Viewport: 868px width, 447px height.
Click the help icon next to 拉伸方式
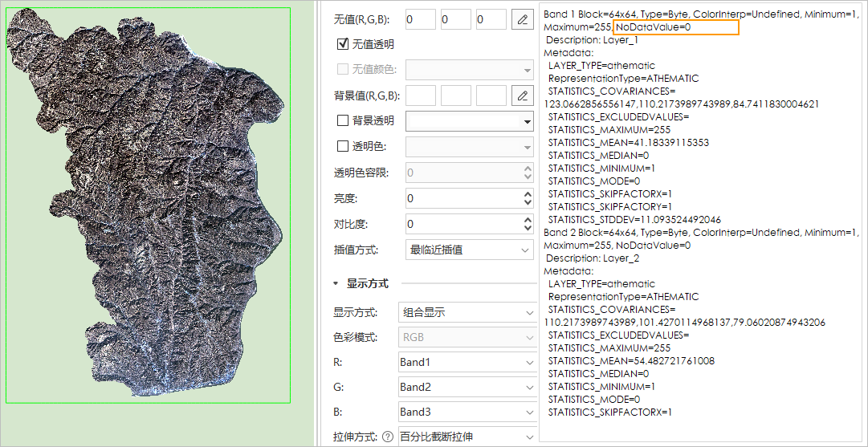pos(389,437)
